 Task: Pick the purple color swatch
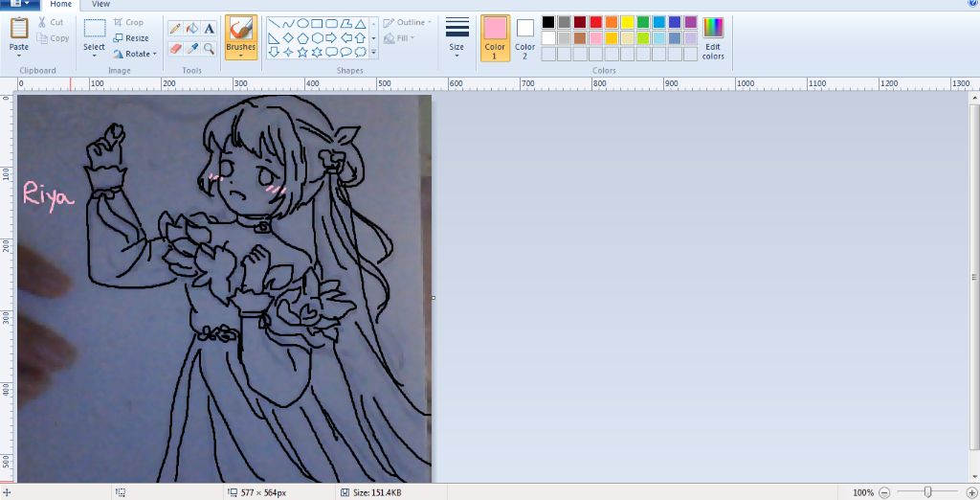(691, 23)
